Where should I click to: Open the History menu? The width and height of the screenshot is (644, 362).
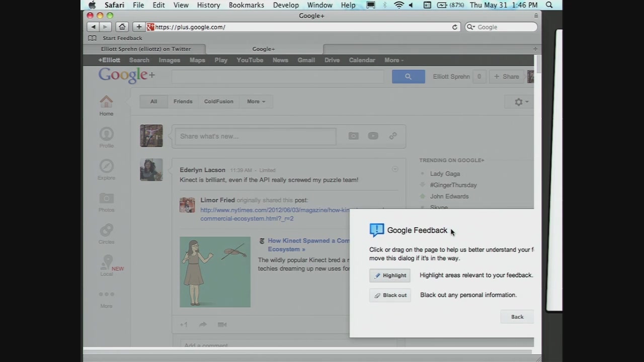coord(208,5)
